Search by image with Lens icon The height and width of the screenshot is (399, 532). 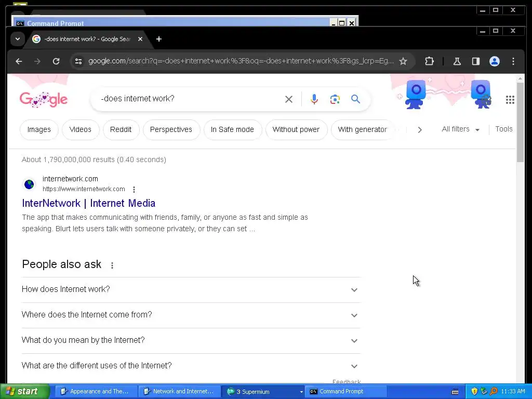point(335,99)
